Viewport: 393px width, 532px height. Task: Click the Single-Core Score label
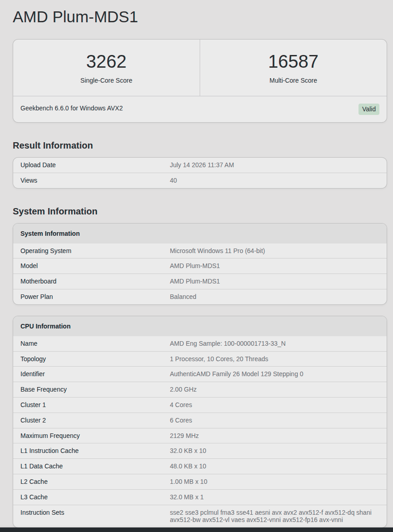(x=106, y=80)
